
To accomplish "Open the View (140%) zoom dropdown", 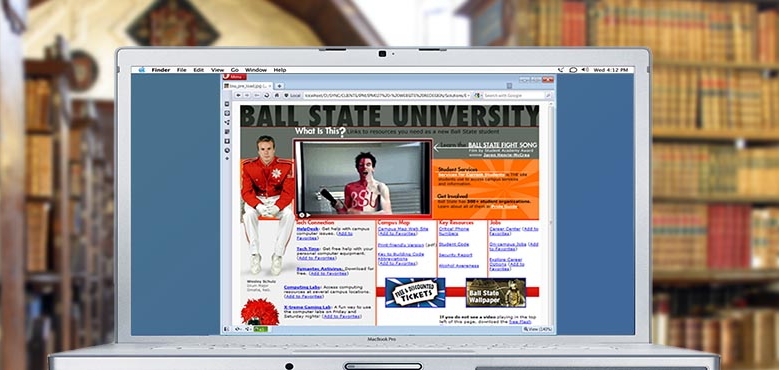I will (x=538, y=329).
